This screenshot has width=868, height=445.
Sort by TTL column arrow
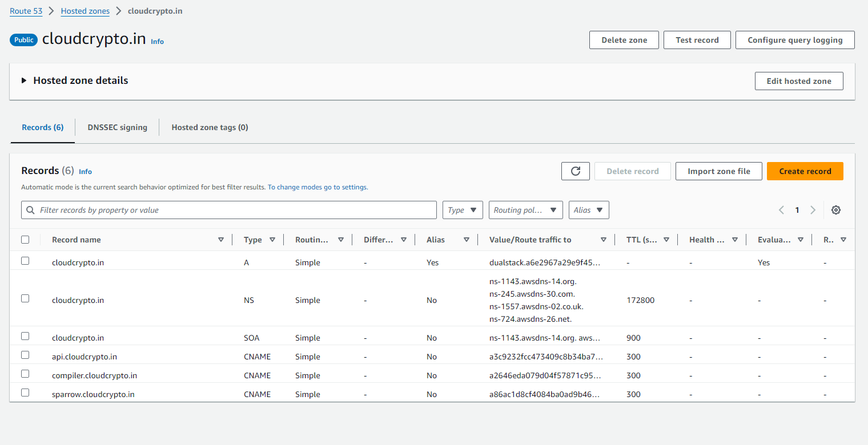pos(666,240)
